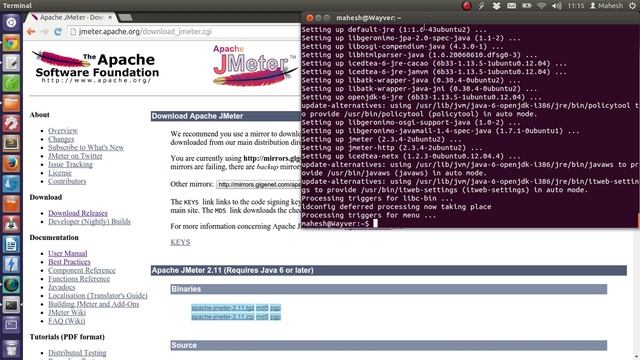Close the terminal window
Image resolution: width=640 pixels, height=360 pixels.
[309, 18]
